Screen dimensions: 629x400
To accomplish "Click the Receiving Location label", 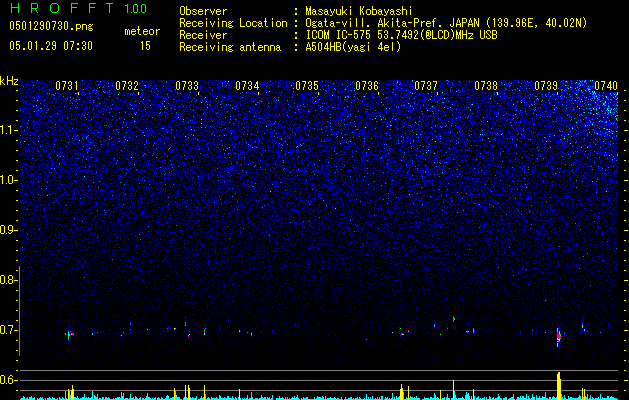I will point(233,23).
